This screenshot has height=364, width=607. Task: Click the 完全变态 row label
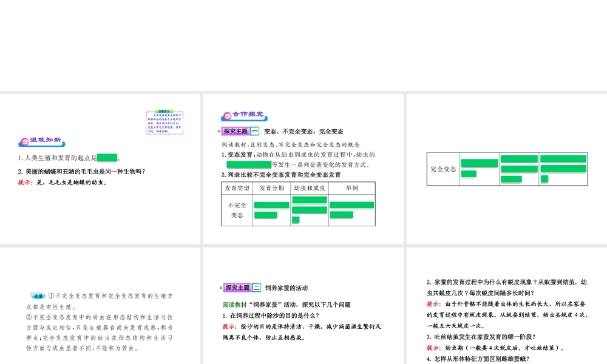pos(443,169)
